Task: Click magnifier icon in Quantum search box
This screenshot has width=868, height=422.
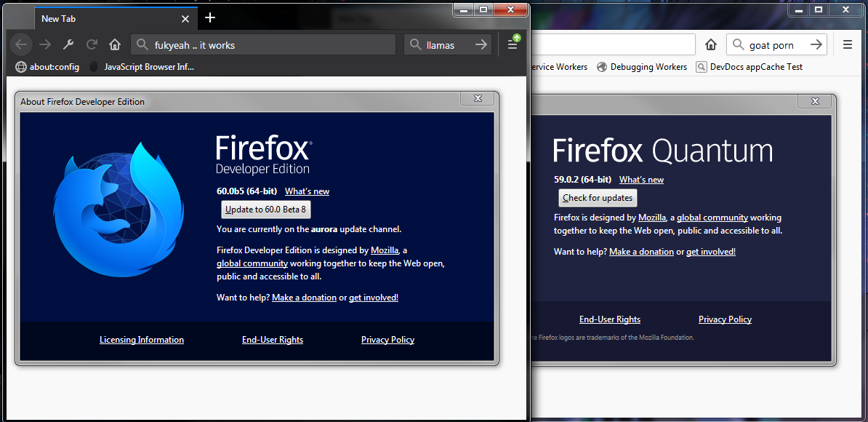Action: [x=738, y=45]
